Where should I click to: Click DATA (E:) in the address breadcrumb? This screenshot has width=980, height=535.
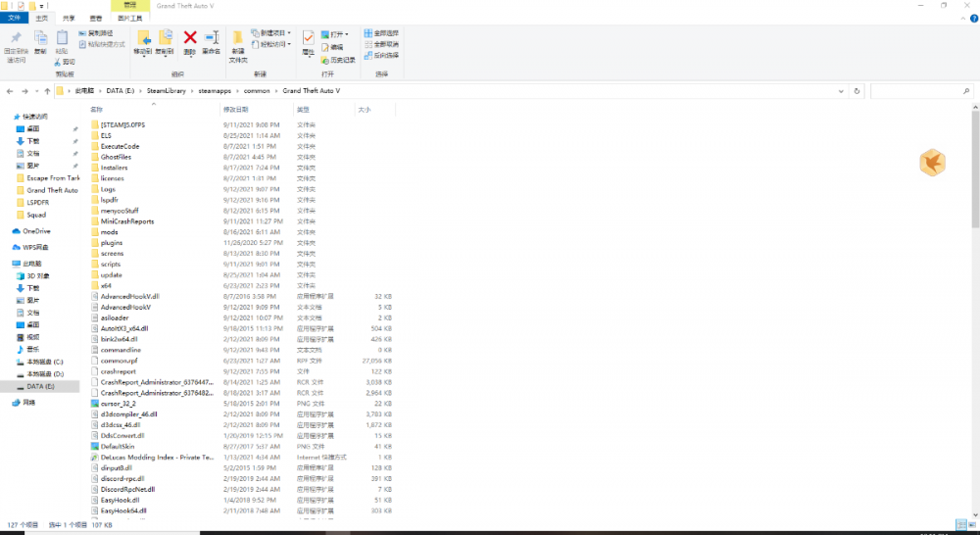tap(120, 91)
